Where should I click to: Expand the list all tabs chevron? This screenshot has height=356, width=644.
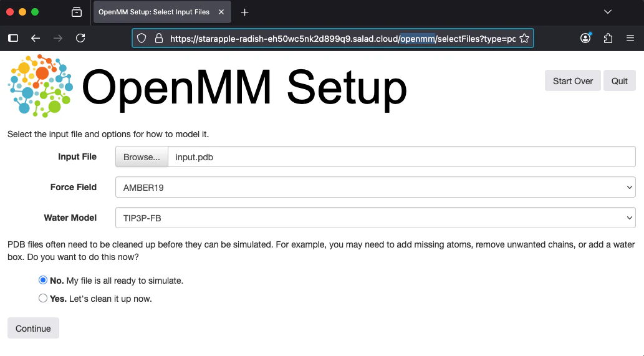(608, 12)
